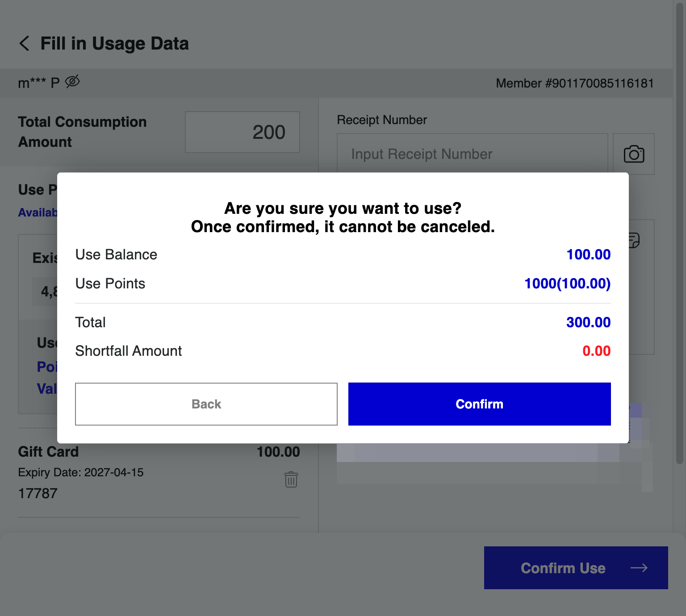
Task: Go back using the header arrow icon
Action: tap(24, 44)
